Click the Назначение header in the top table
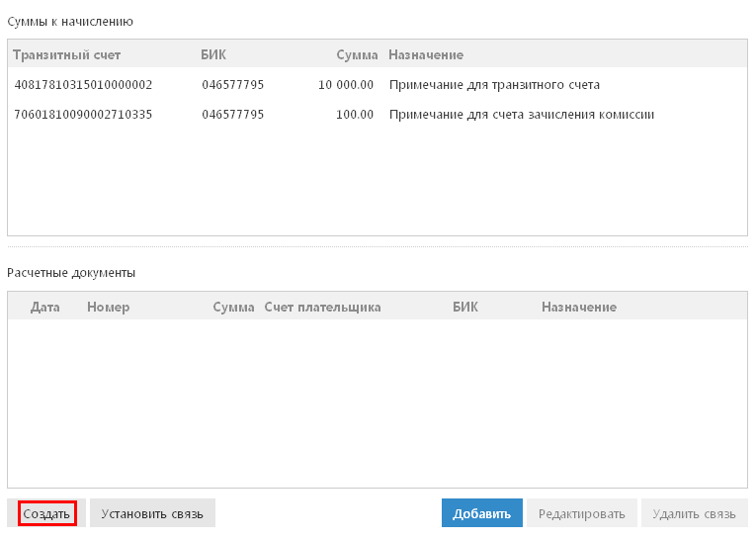756x540 pixels. pos(426,55)
